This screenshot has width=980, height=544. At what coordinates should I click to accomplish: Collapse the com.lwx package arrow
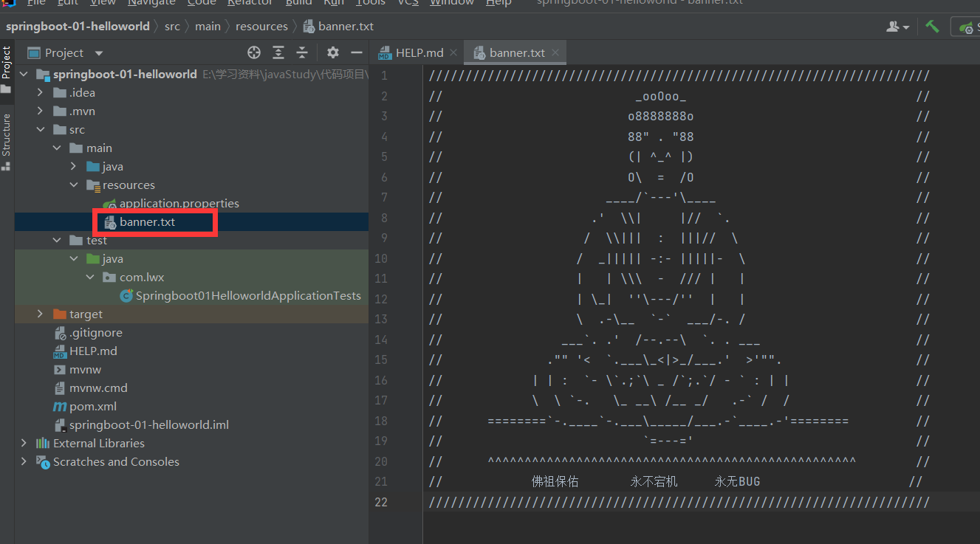[89, 278]
